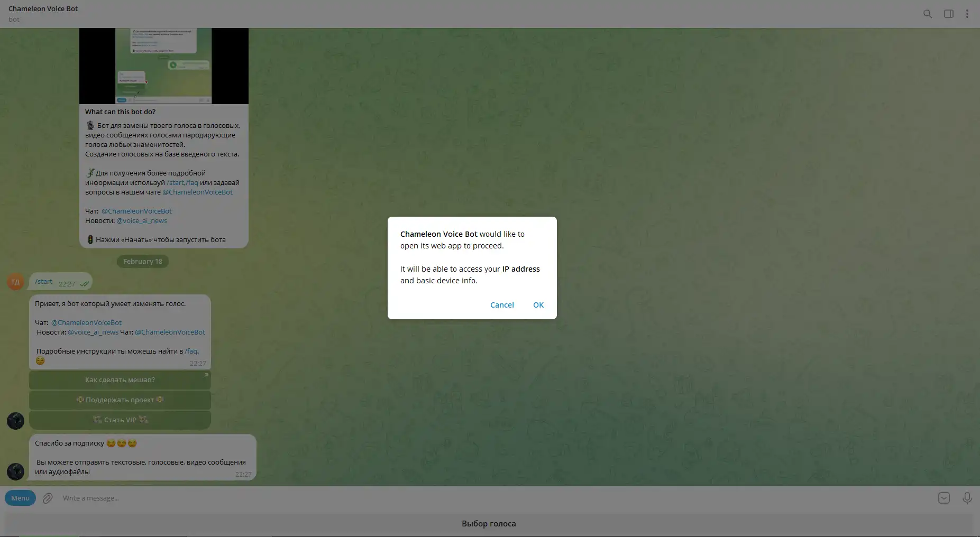The height and width of the screenshot is (537, 980).
Task: Open @voice_ai_news link in bot description
Action: pos(142,220)
